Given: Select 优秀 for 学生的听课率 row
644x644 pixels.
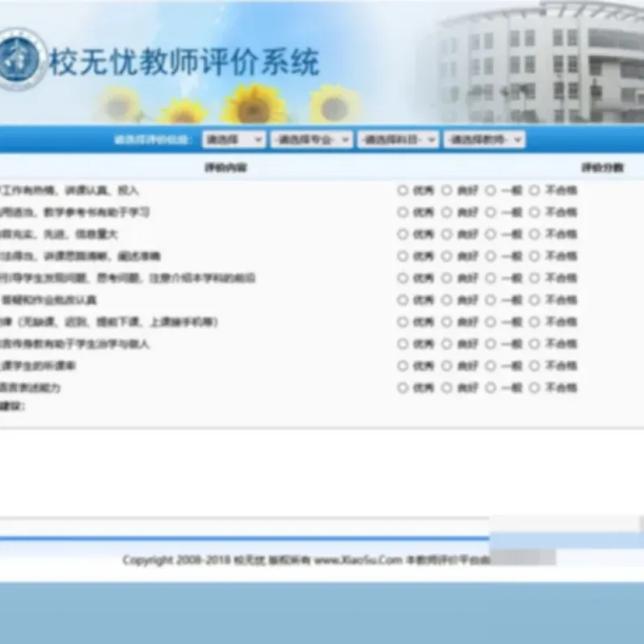Looking at the screenshot, I should pos(402,365).
